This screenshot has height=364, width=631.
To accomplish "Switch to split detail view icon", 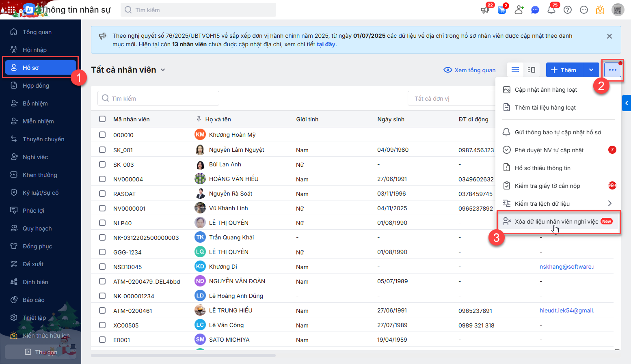I will (x=531, y=70).
